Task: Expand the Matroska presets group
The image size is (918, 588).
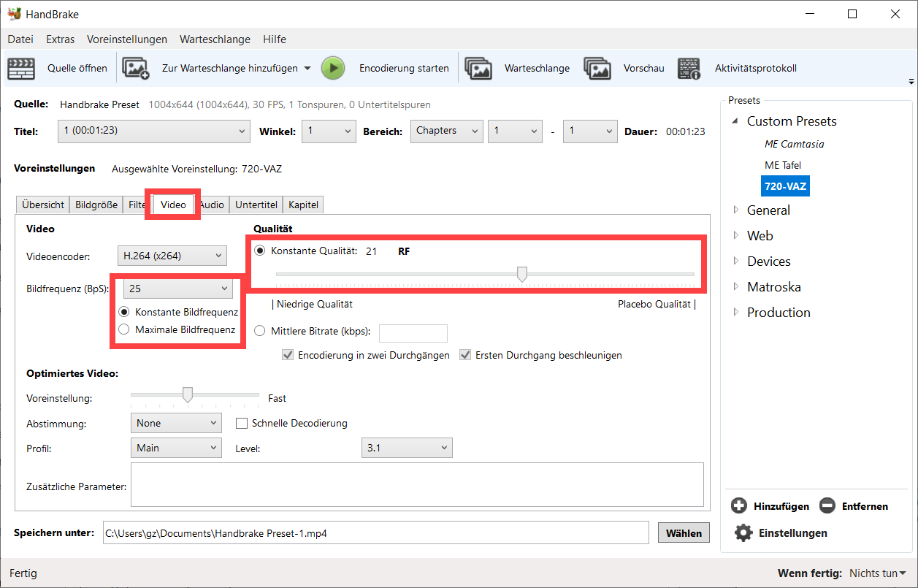Action: [x=735, y=287]
